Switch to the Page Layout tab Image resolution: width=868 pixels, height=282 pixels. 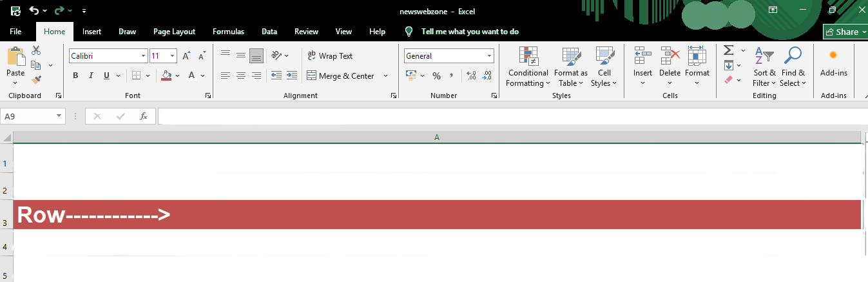(174, 32)
